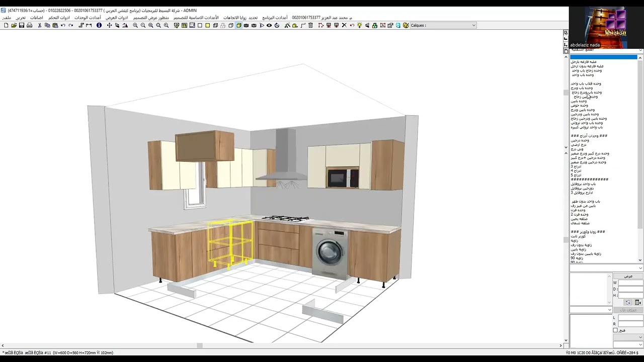The width and height of the screenshot is (644, 362).
Task: Click the blue Information icon
Action: 99,25
